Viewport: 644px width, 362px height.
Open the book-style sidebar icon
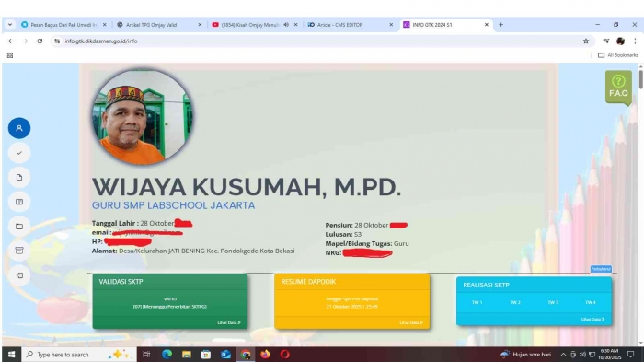pyautogui.click(x=19, y=202)
